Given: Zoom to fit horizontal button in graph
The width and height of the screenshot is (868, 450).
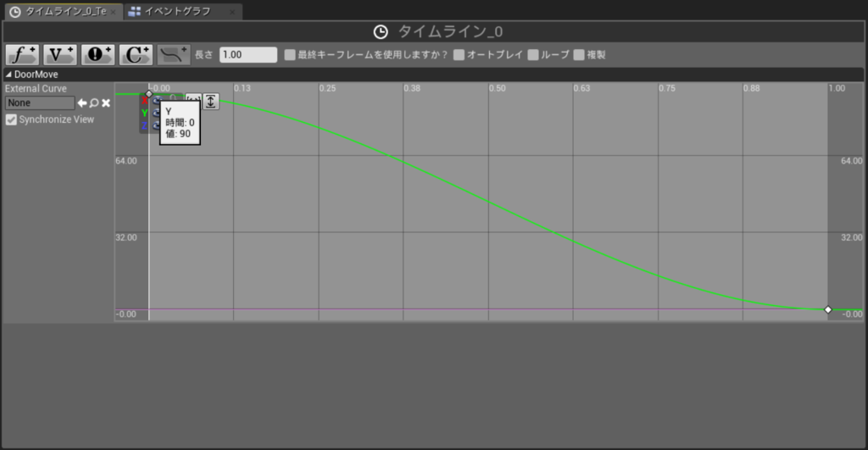Looking at the screenshot, I should tap(193, 98).
